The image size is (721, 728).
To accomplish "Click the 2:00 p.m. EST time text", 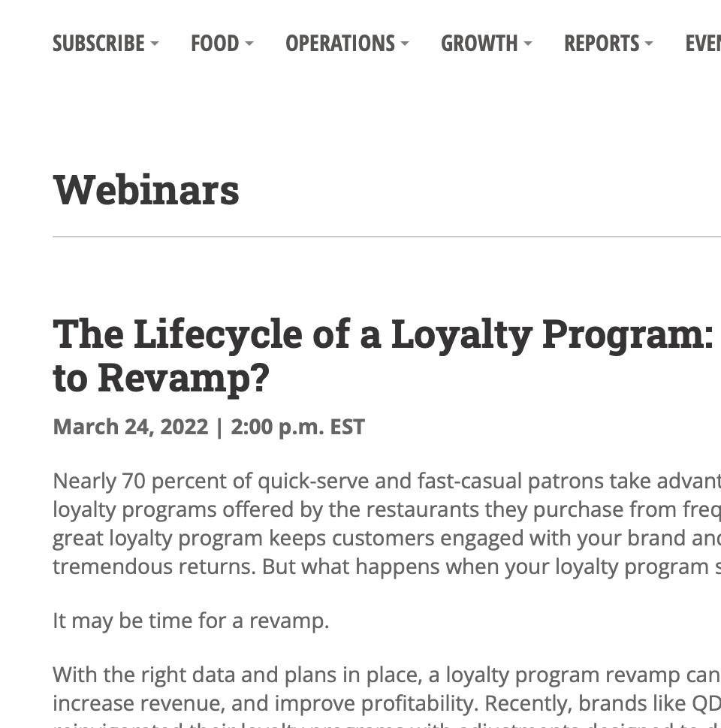I will coord(297,427).
